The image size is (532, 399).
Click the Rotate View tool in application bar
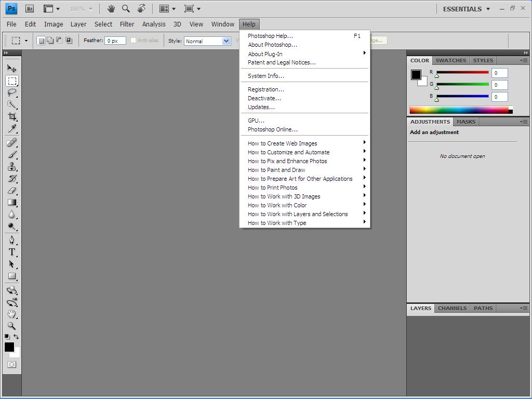(x=141, y=8)
